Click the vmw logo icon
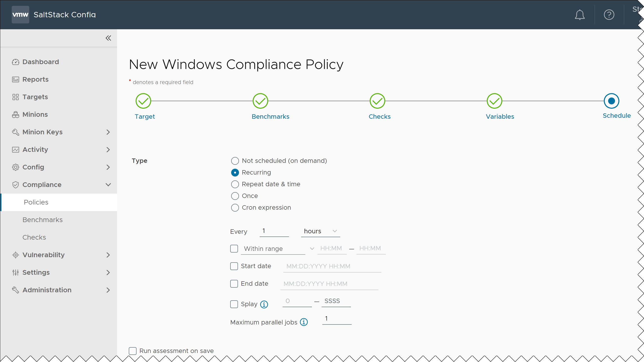Screen dimensions: 644x362 [x=20, y=15]
